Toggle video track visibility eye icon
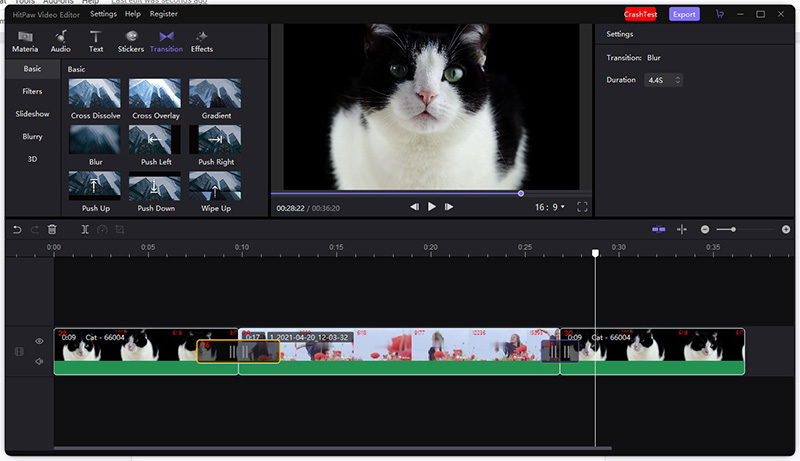This screenshot has height=461, width=800. click(x=39, y=341)
